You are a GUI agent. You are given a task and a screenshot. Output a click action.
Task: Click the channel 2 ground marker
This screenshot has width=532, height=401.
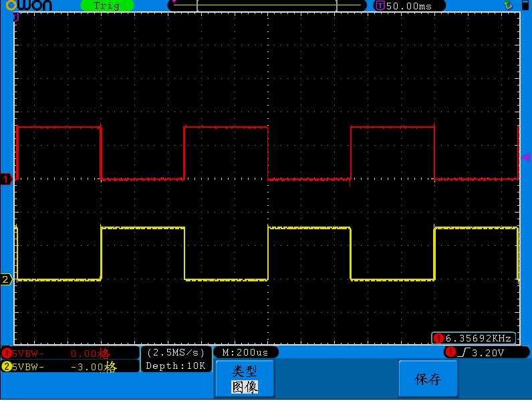[x=6, y=279]
